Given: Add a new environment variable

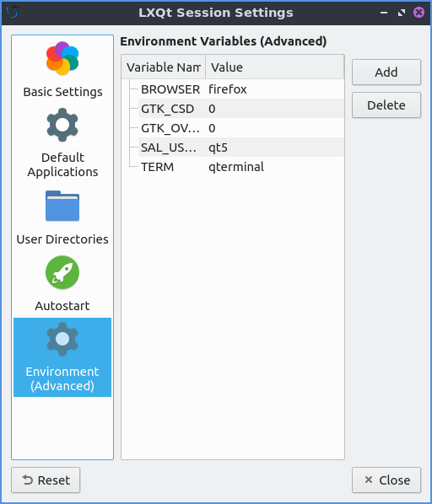Looking at the screenshot, I should point(386,72).
